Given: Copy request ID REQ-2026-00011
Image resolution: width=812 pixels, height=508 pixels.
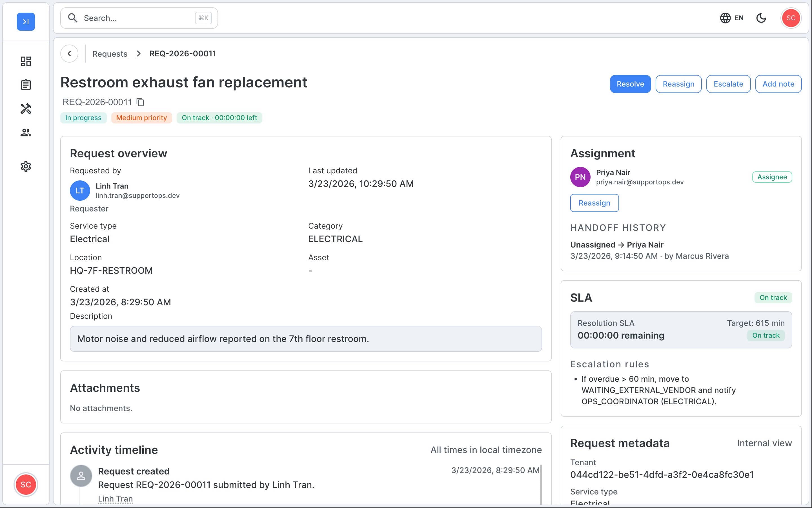Looking at the screenshot, I should (140, 102).
